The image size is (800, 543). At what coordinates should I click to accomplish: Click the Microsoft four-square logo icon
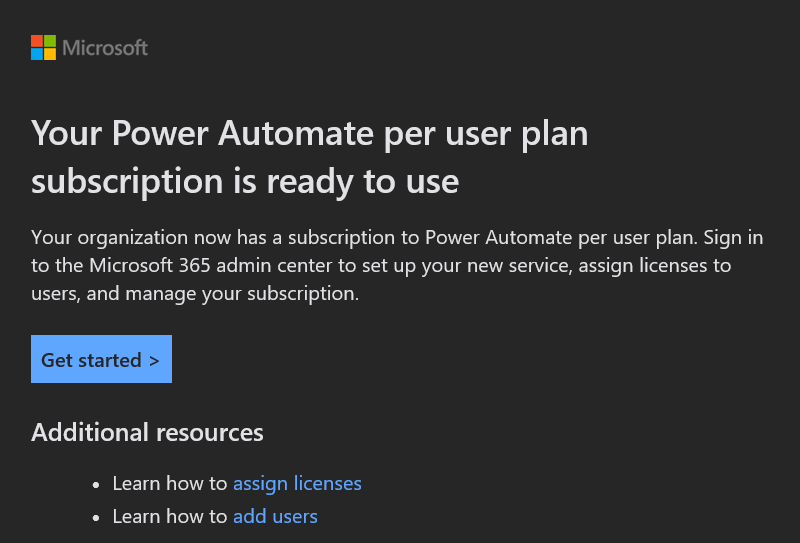click(43, 47)
